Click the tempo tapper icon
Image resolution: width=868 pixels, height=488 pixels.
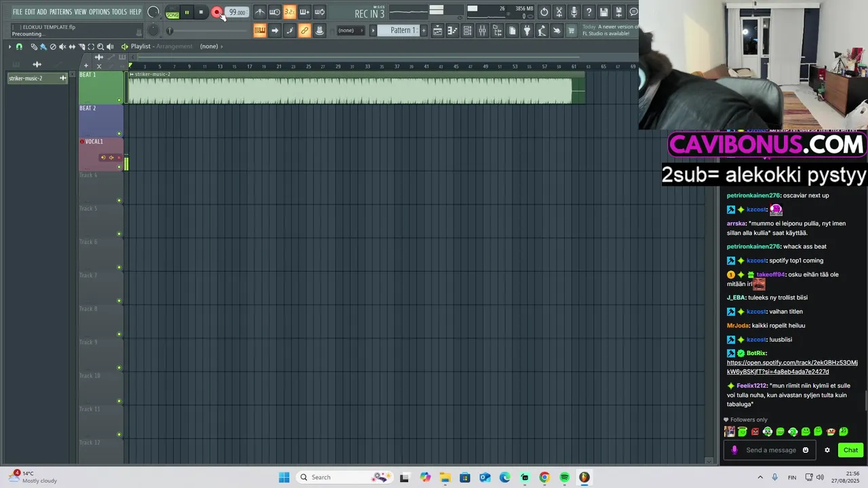click(542, 30)
